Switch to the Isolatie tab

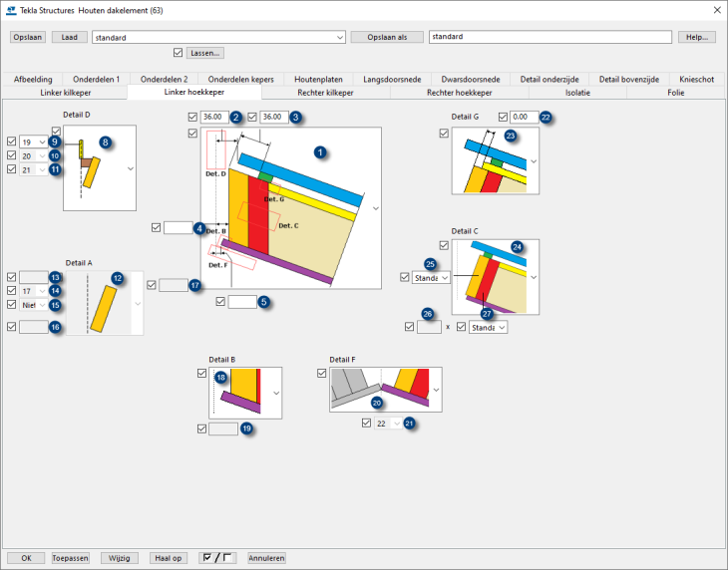point(577,93)
